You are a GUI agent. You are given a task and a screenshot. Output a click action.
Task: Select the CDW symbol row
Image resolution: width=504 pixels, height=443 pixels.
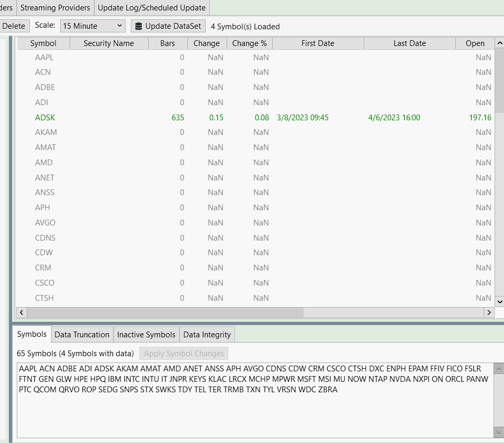pyautogui.click(x=255, y=253)
